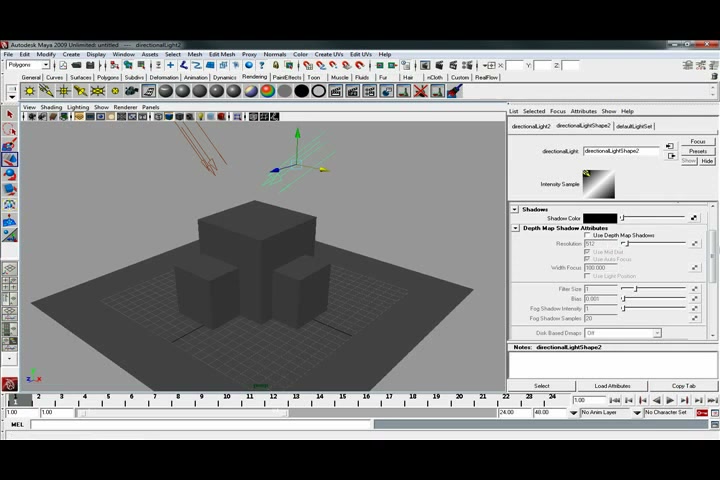Screen dimensions: 720x480
Task: Select the arrow Select tool
Action: coord(10,114)
